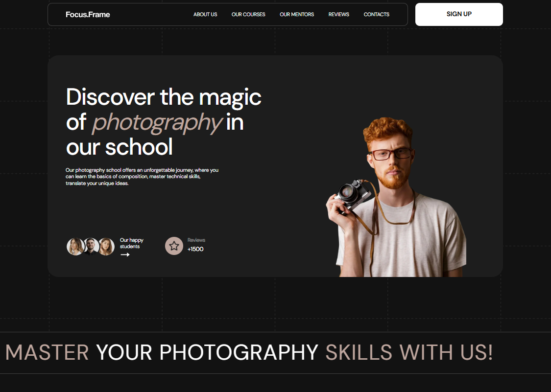Select the third student avatar
Viewport: 551px width, 392px height.
pos(106,247)
